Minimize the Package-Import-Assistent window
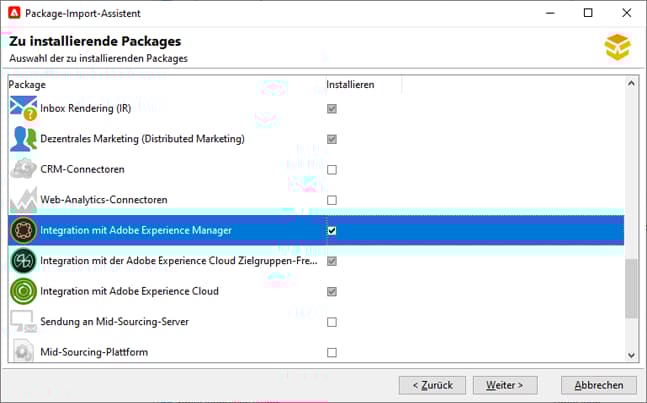Screen dimensions: 647x403 [x=550, y=13]
